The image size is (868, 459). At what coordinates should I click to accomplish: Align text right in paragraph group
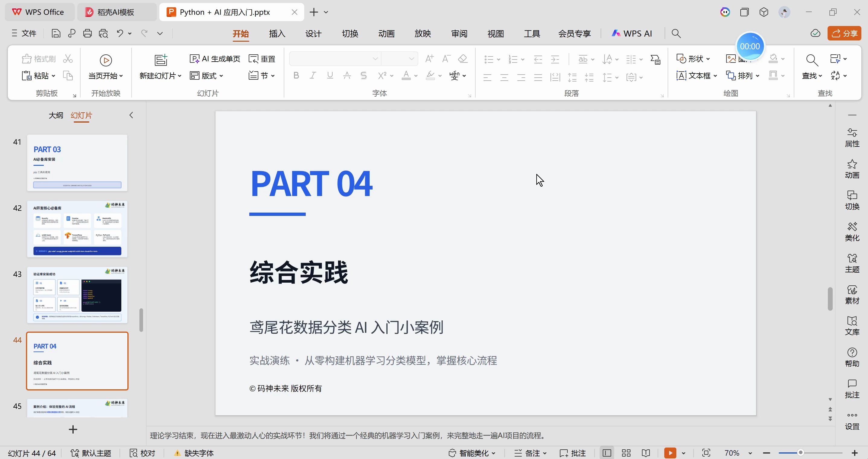click(521, 78)
